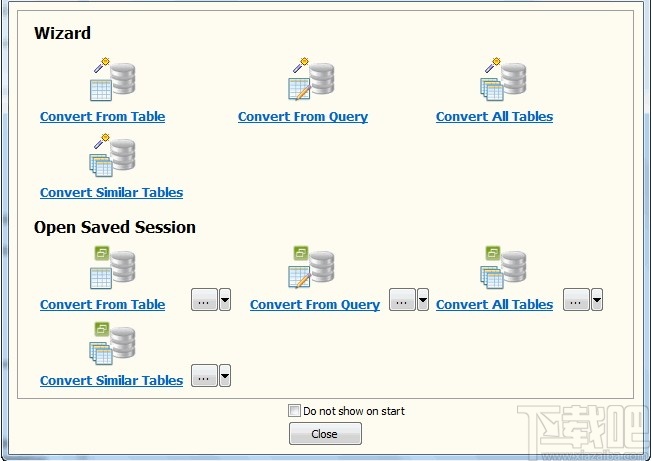Open the Wizard Convert Similar Tables link
The height and width of the screenshot is (461, 652).
(x=111, y=193)
